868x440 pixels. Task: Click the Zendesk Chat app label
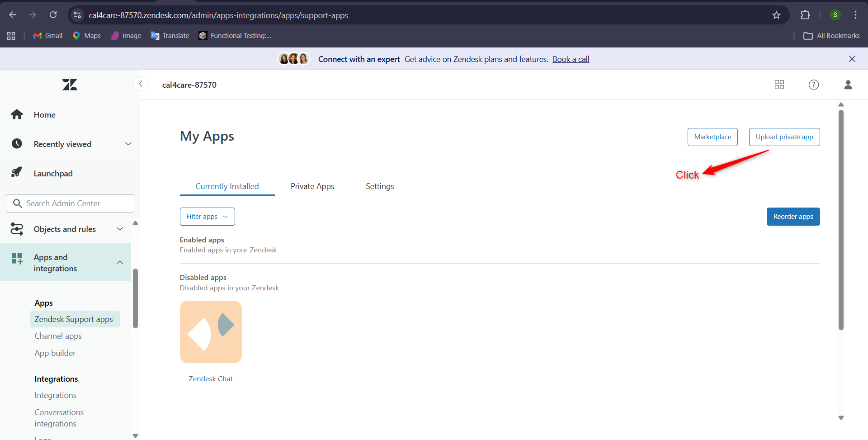[x=211, y=378]
